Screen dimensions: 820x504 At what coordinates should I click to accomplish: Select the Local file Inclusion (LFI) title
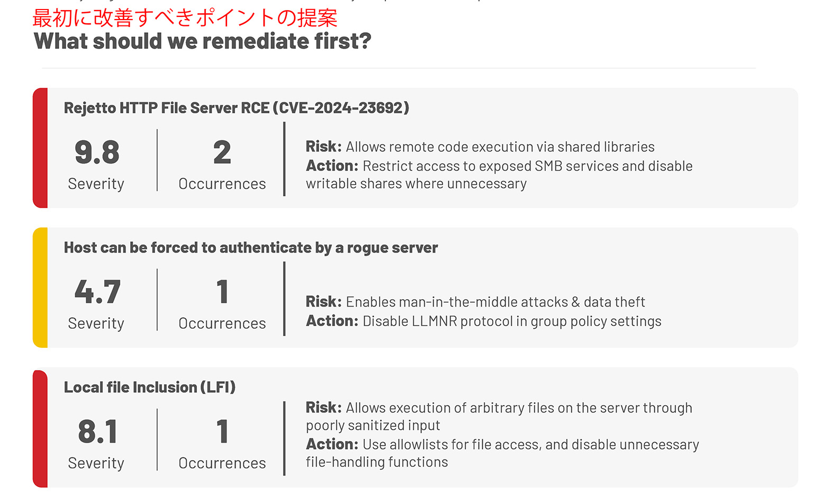click(149, 388)
